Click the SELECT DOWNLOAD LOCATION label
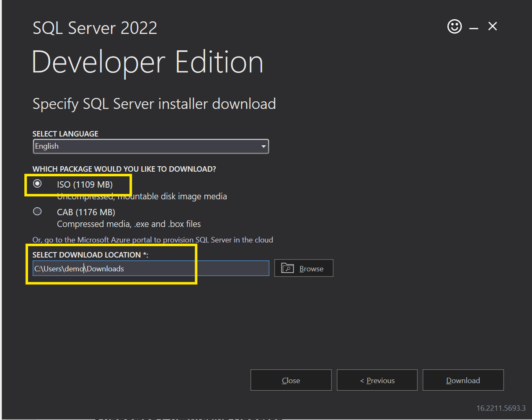The width and height of the screenshot is (532, 420). (x=90, y=255)
